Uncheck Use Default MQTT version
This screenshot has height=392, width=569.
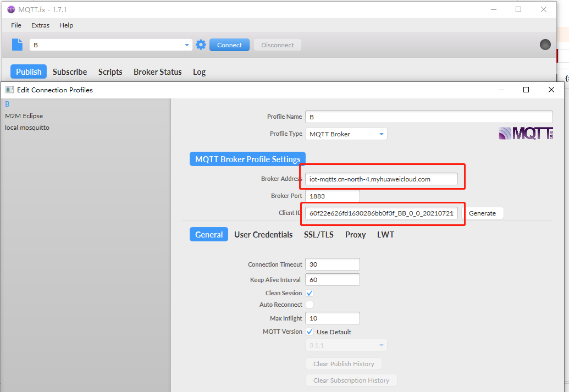point(310,332)
